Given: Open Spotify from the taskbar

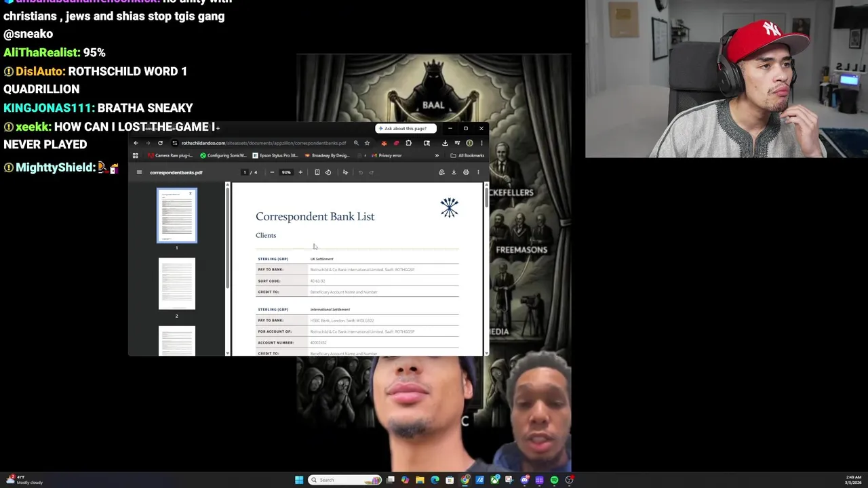Looking at the screenshot, I should pos(554,480).
